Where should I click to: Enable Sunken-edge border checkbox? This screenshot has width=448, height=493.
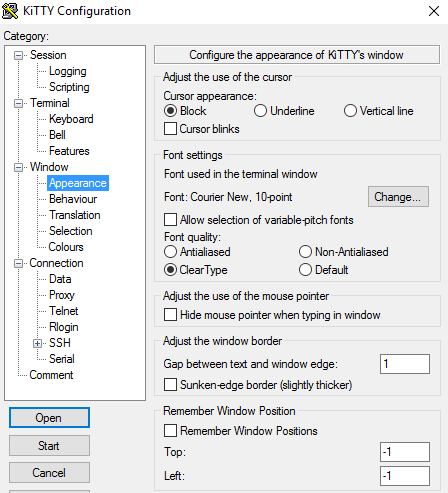(258, 385)
